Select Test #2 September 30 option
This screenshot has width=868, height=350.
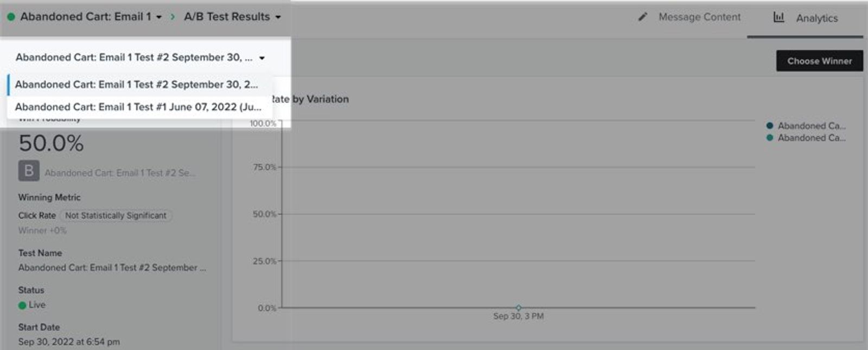click(x=139, y=85)
